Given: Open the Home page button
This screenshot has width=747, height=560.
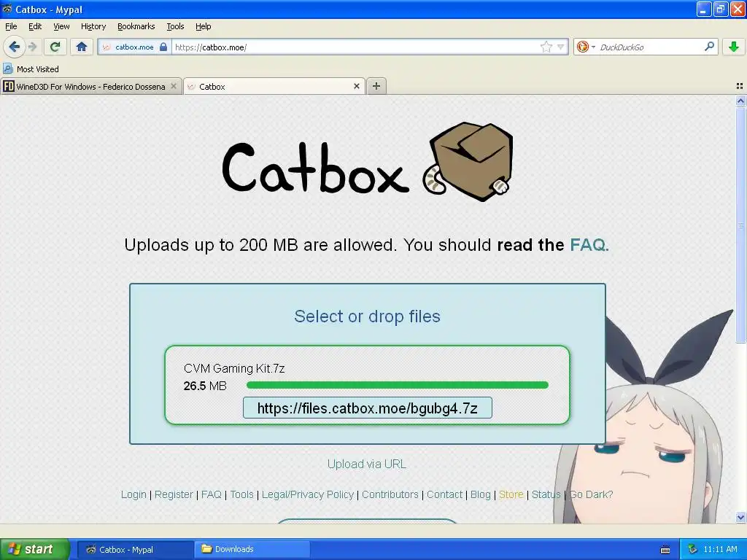Looking at the screenshot, I should (82, 47).
